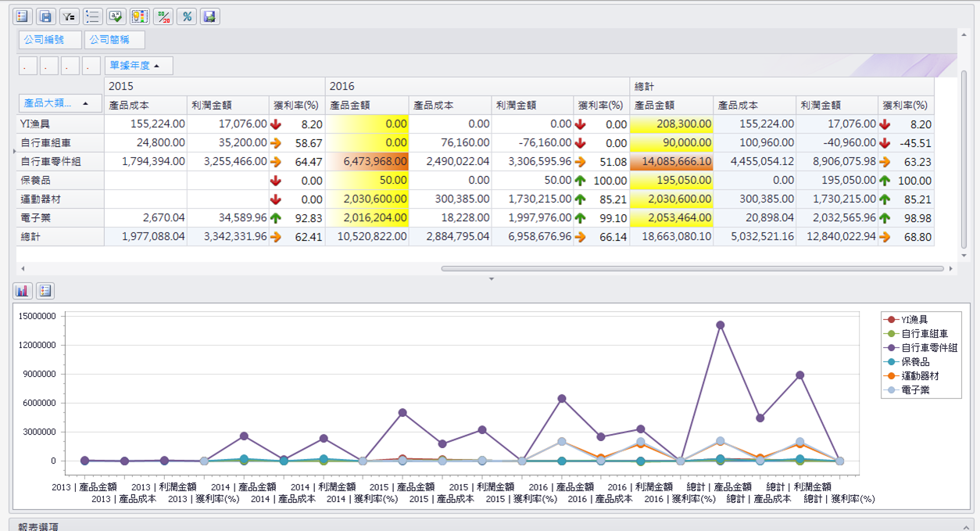Click the cell showing 10,520,822.00
980x531 pixels.
pos(367,236)
